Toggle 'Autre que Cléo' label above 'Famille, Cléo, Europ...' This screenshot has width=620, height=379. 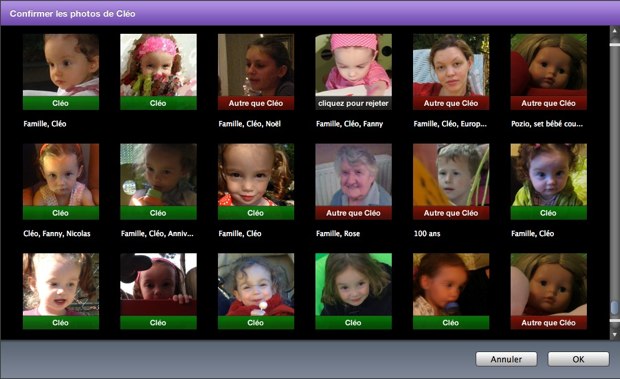pyautogui.click(x=451, y=103)
